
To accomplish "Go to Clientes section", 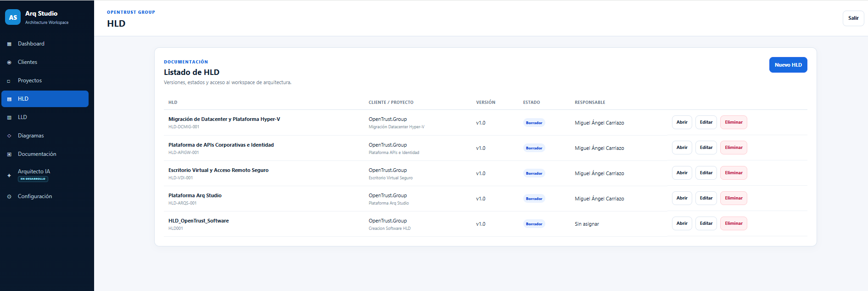I will (x=45, y=62).
